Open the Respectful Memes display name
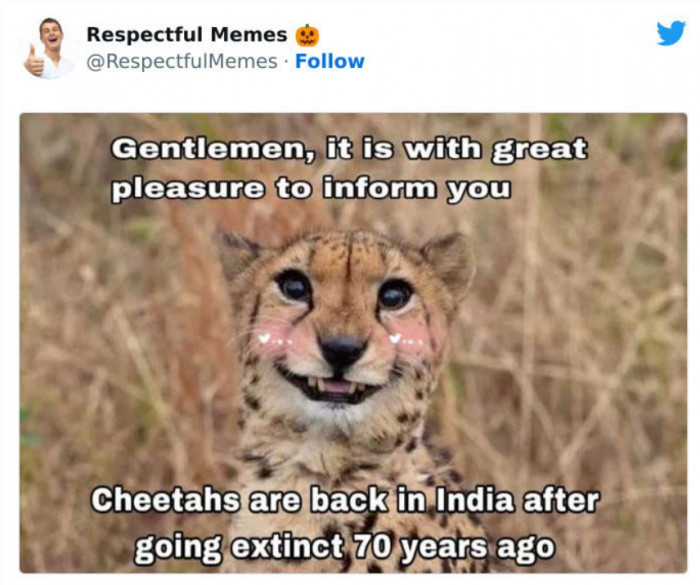 (x=187, y=35)
